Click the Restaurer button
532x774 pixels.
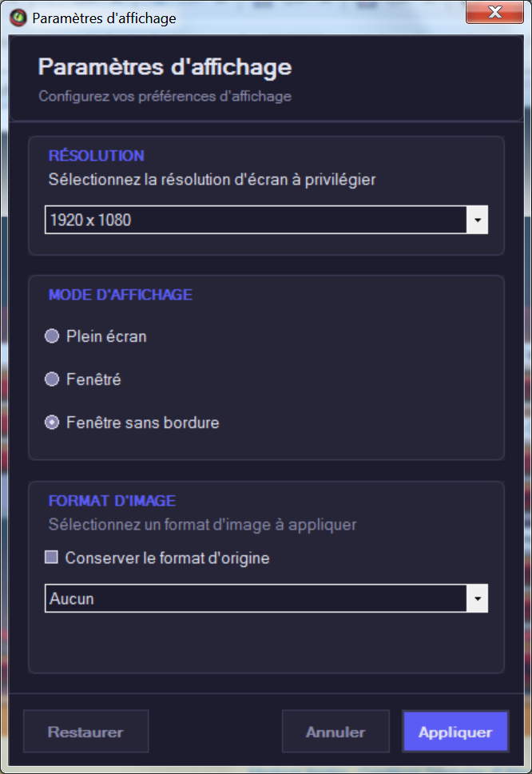[85, 732]
